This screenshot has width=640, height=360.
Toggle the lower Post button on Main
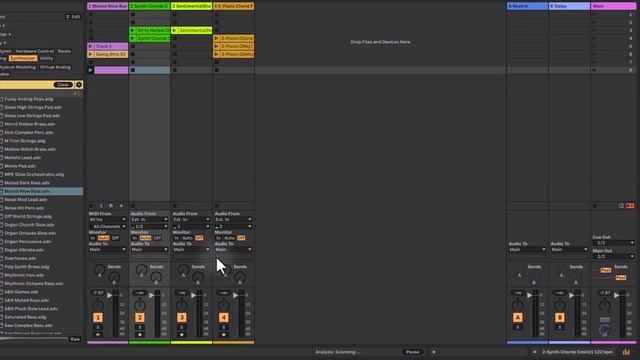(x=621, y=278)
